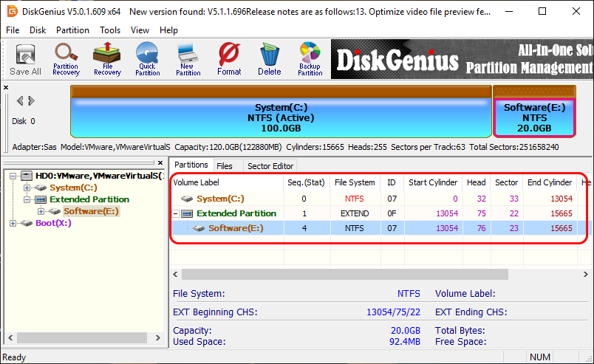Click Extended Partition icon in the table

(187, 213)
